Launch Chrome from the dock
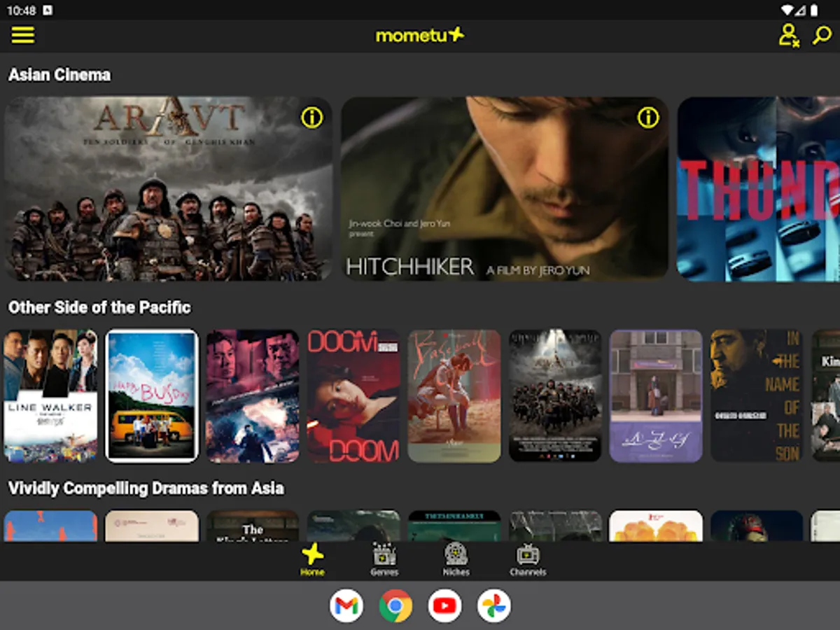840x630 pixels. point(395,606)
